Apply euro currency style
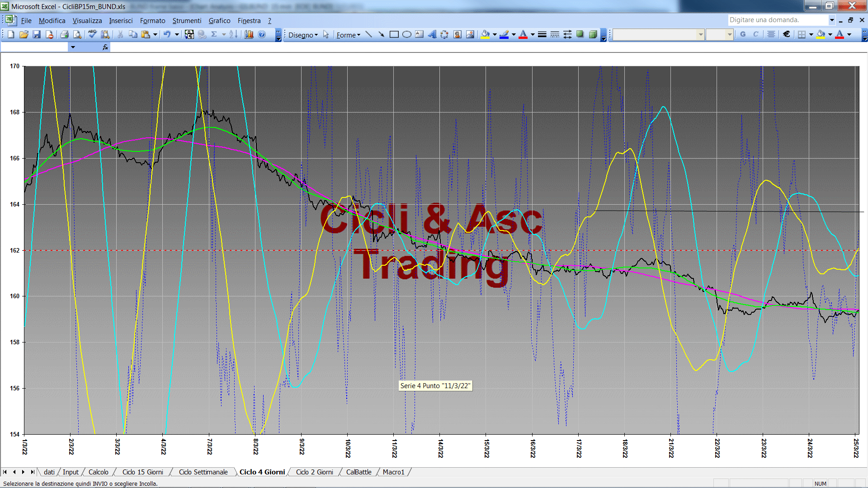 787,34
